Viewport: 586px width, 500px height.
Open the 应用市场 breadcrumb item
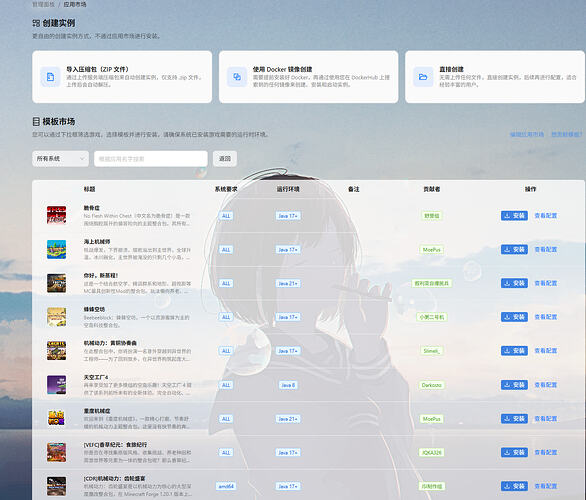click(75, 4)
